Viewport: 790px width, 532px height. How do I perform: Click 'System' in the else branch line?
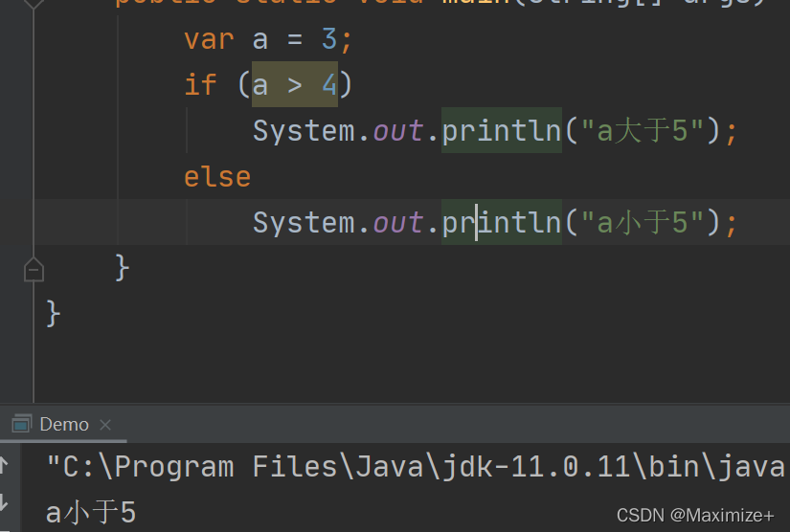[x=304, y=222]
